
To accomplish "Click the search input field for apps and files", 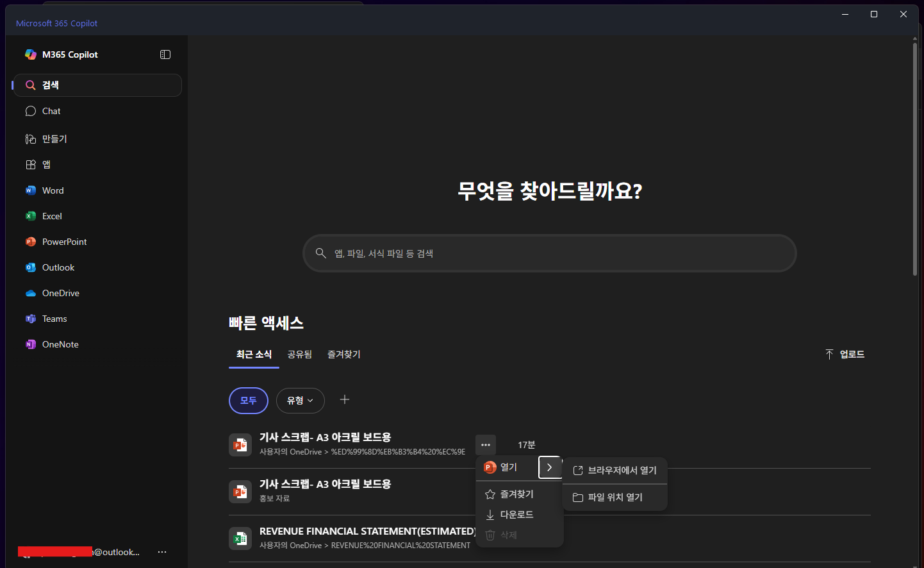I will [x=550, y=253].
